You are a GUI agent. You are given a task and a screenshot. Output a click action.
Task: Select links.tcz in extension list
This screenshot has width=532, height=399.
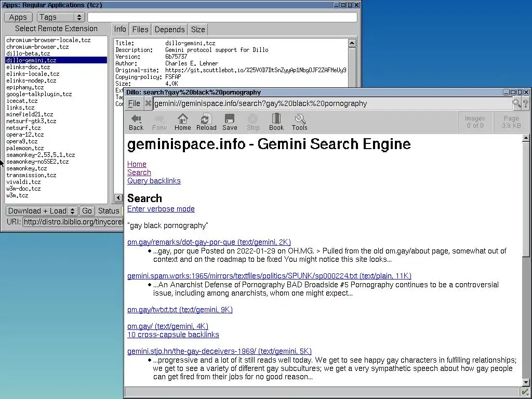point(56,108)
